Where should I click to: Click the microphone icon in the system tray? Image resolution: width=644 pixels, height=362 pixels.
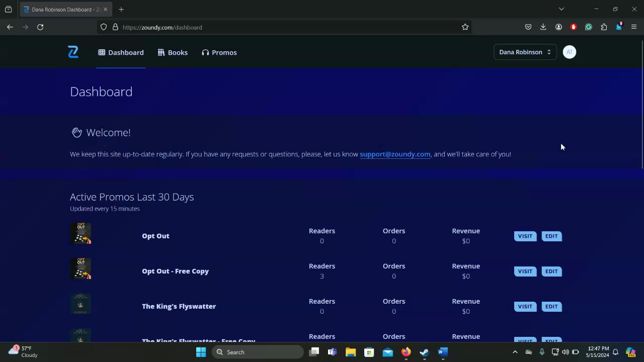(542, 352)
